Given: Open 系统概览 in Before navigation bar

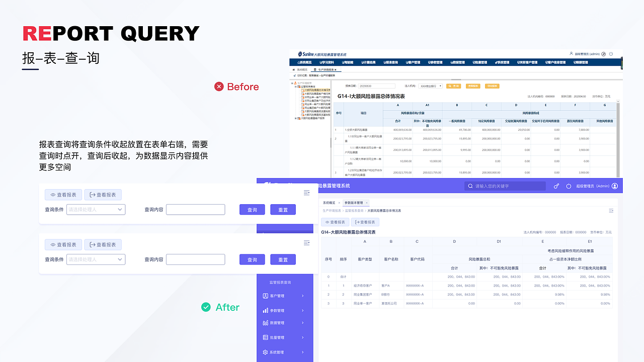Looking at the screenshot, I should pos(305,62).
